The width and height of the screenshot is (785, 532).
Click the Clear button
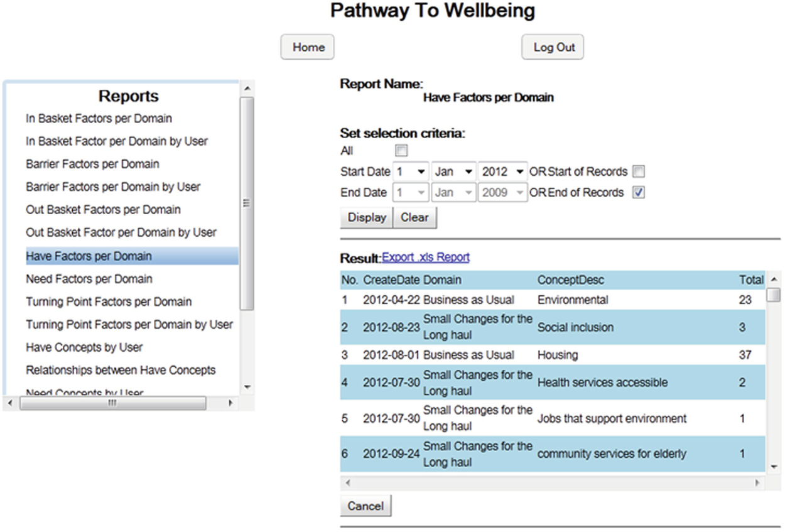click(415, 217)
